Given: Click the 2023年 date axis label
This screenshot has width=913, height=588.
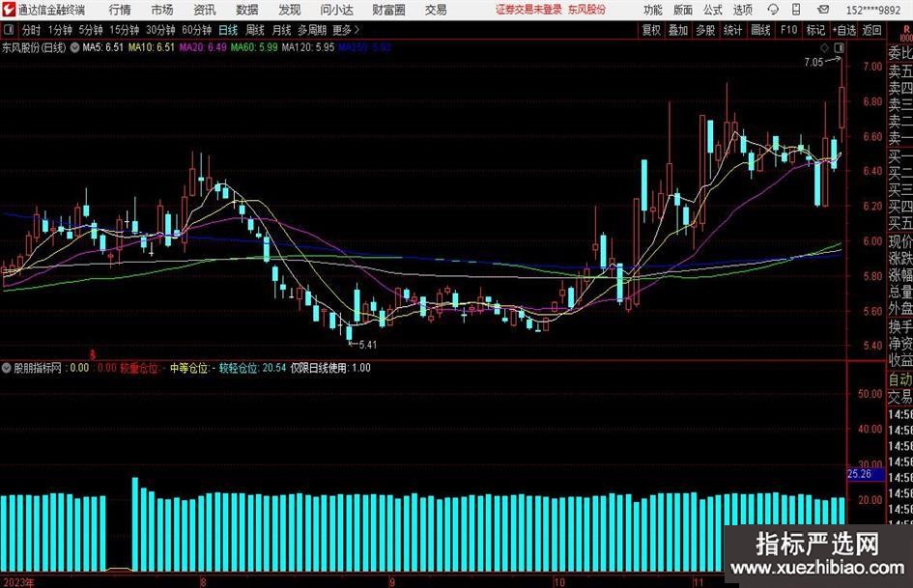Looking at the screenshot, I should coord(18,582).
